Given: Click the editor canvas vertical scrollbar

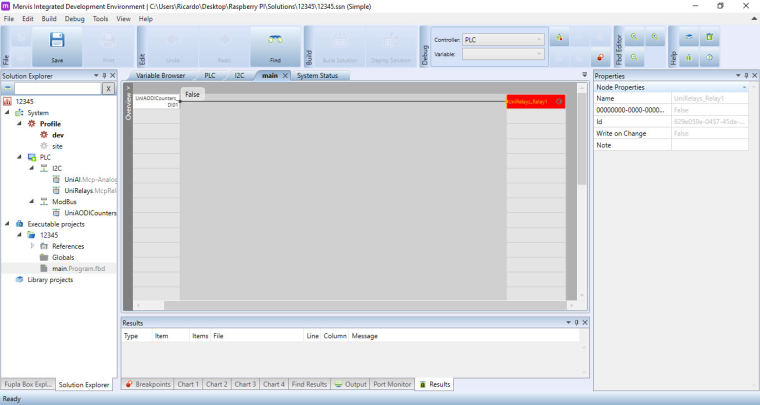Looking at the screenshot, I should [x=582, y=200].
